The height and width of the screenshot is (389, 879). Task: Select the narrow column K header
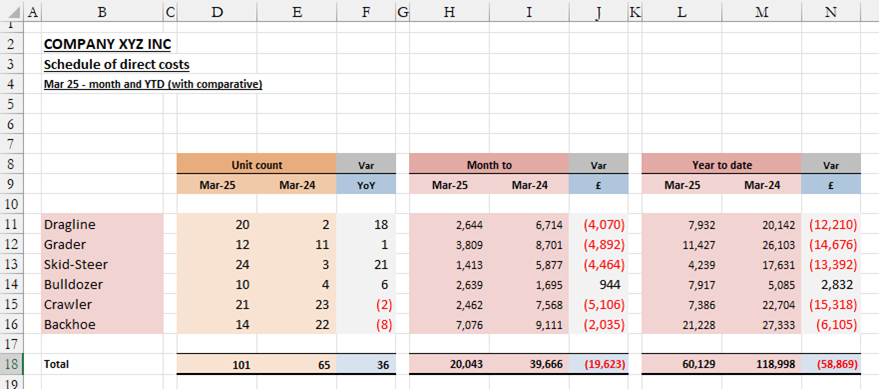[635, 13]
